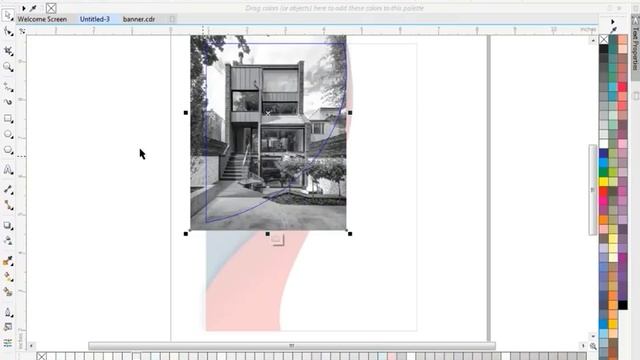The width and height of the screenshot is (640, 360).
Task: Select the Crop tool
Action: click(8, 51)
